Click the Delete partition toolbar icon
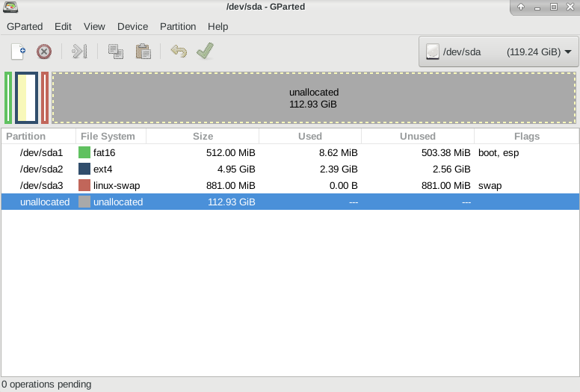The image size is (580, 392). [44, 52]
